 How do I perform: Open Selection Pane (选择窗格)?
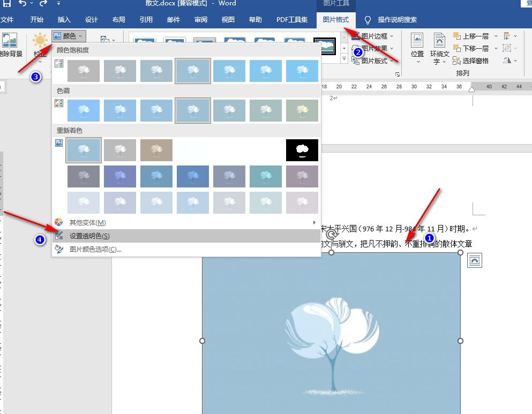point(471,61)
